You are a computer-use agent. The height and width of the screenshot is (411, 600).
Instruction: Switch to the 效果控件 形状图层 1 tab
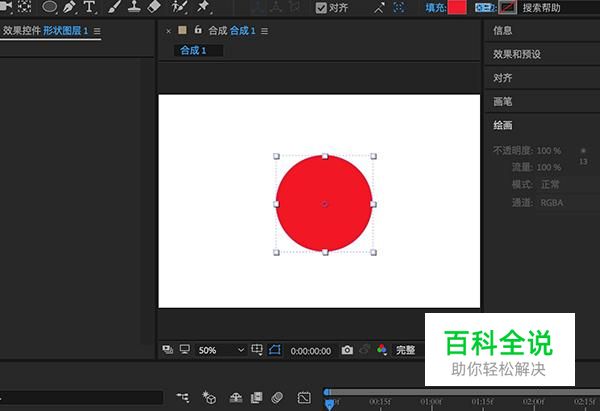click(x=46, y=31)
